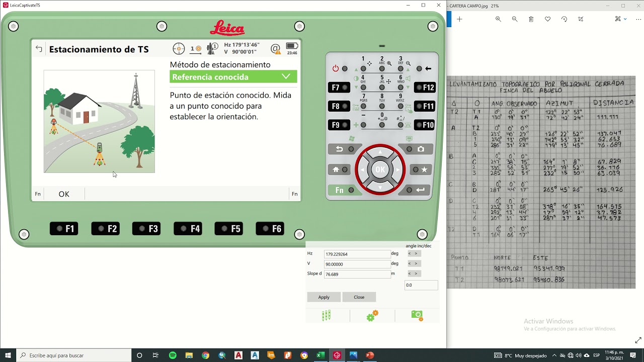Click the left arrow on the navigation pad

pyautogui.click(x=362, y=170)
